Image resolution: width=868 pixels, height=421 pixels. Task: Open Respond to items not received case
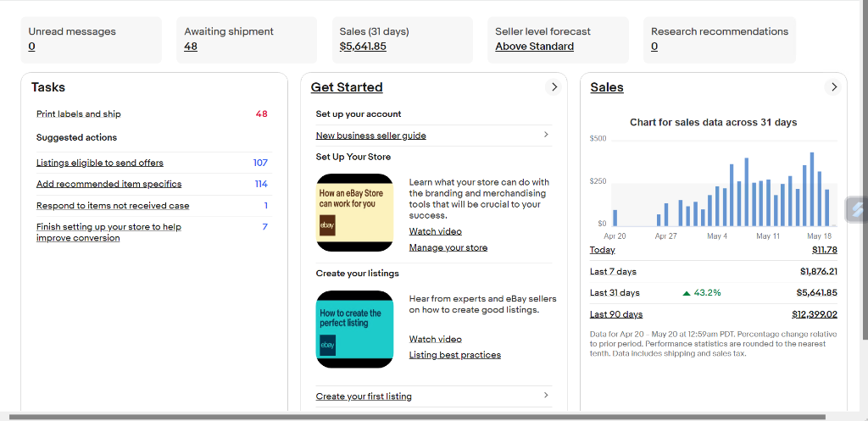[x=113, y=206]
